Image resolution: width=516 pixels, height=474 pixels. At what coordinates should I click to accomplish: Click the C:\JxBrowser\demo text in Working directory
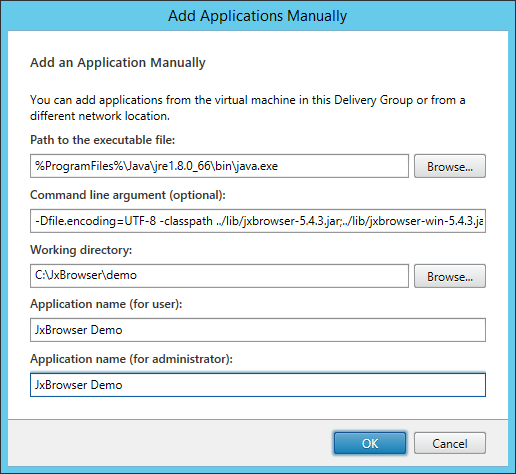tap(86, 275)
